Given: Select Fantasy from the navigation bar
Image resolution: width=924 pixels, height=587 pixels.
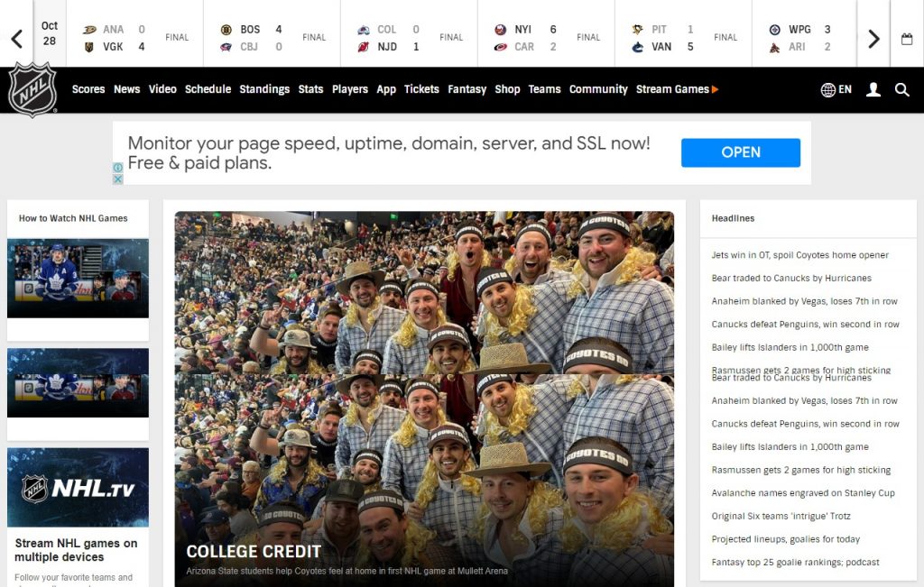Looking at the screenshot, I should (x=467, y=89).
